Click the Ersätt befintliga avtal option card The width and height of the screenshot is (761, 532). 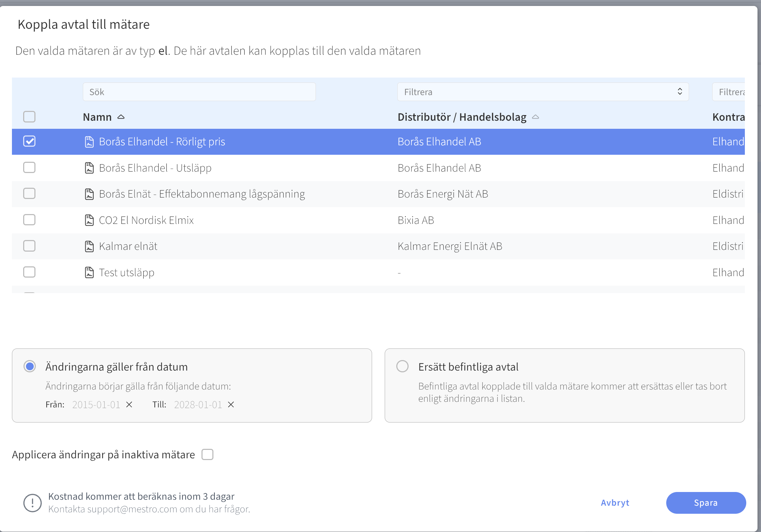(x=564, y=385)
